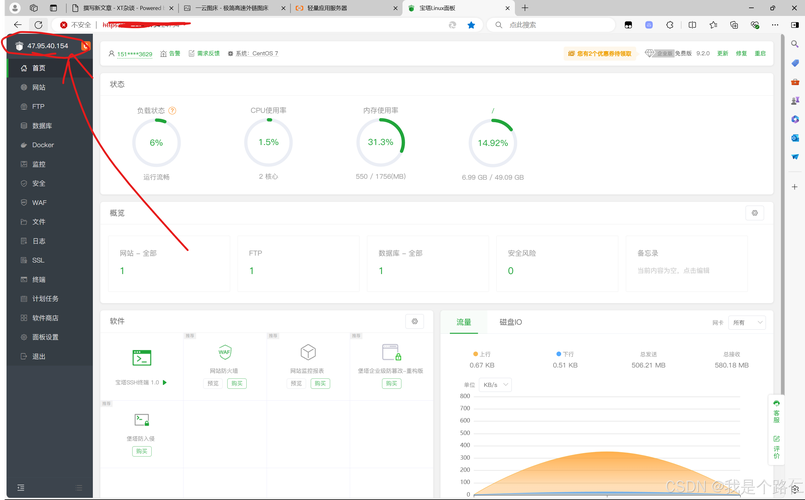805x500 pixels.
Task: Open the FTP overview card
Action: pos(298,263)
